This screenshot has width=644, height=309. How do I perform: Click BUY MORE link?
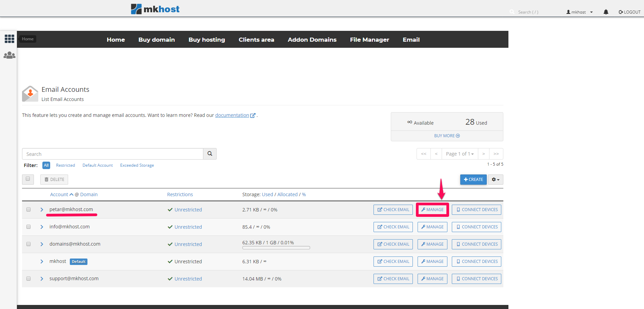pyautogui.click(x=447, y=136)
